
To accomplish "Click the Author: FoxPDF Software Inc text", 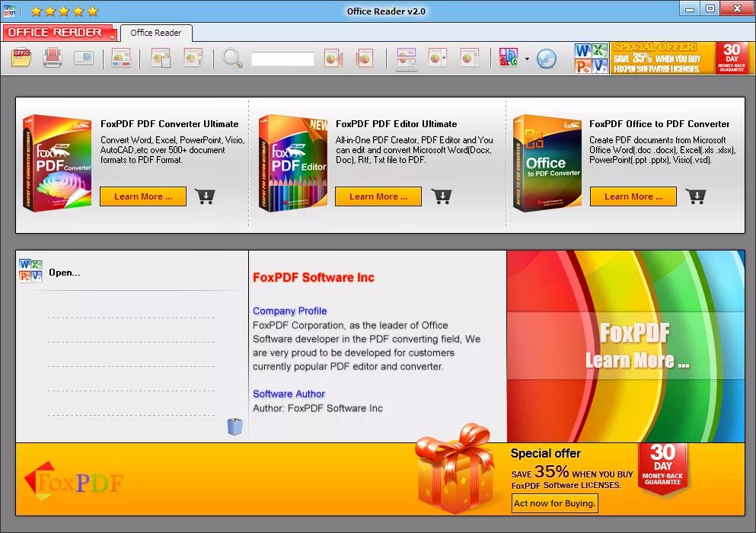I will coord(317,409).
